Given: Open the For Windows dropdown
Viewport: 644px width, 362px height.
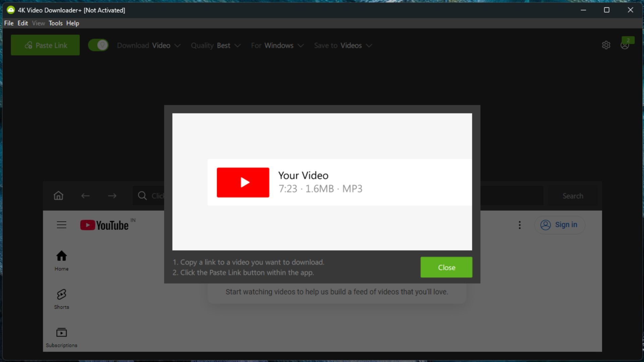Looking at the screenshot, I should [x=277, y=46].
